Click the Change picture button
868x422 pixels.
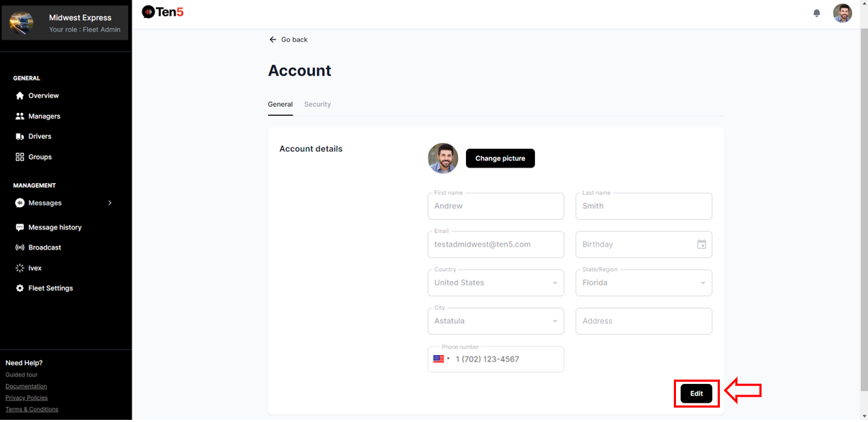(500, 158)
